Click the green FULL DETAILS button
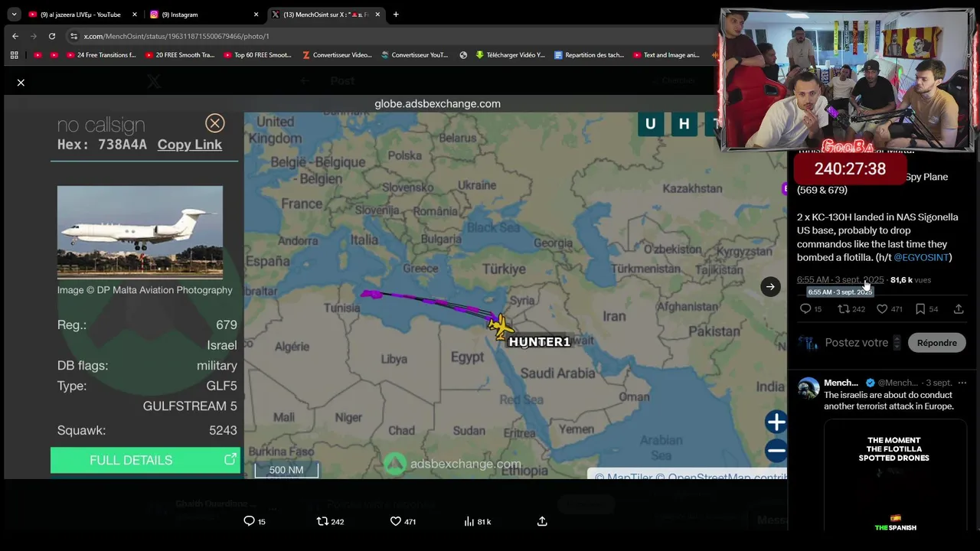Viewport: 980px width, 551px height. point(145,460)
